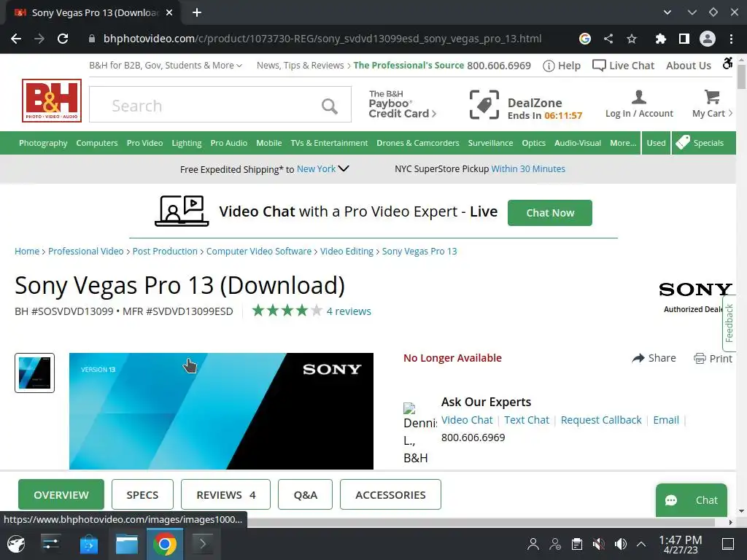Screen dimensions: 747x560
Task: Open the Pro Audio category menu
Action: [228, 143]
